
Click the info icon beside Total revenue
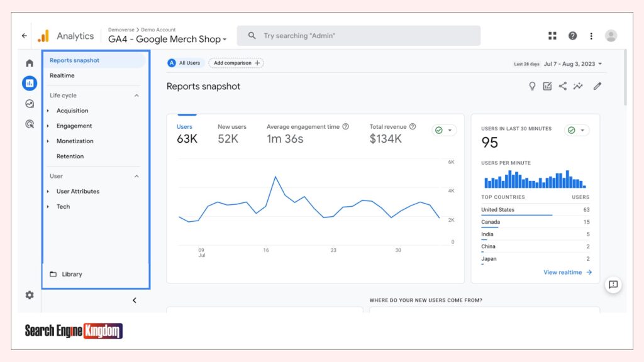tap(413, 126)
